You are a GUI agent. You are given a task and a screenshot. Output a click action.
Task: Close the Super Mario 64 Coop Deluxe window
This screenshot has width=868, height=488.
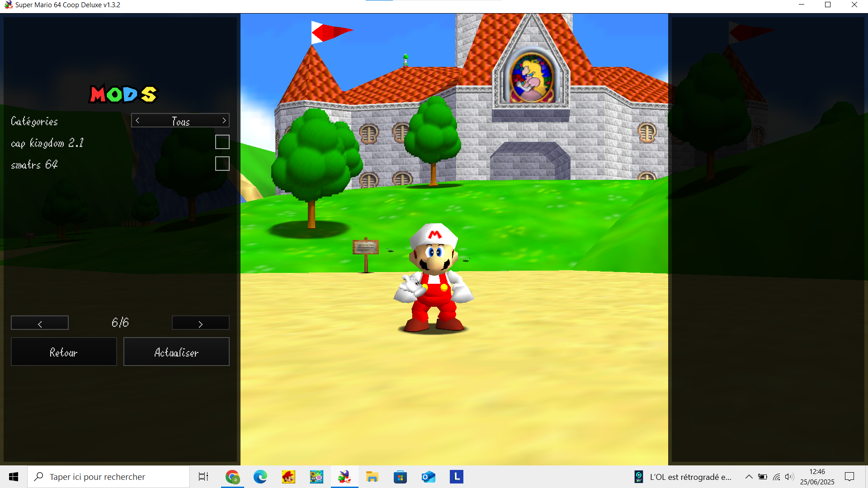(854, 5)
